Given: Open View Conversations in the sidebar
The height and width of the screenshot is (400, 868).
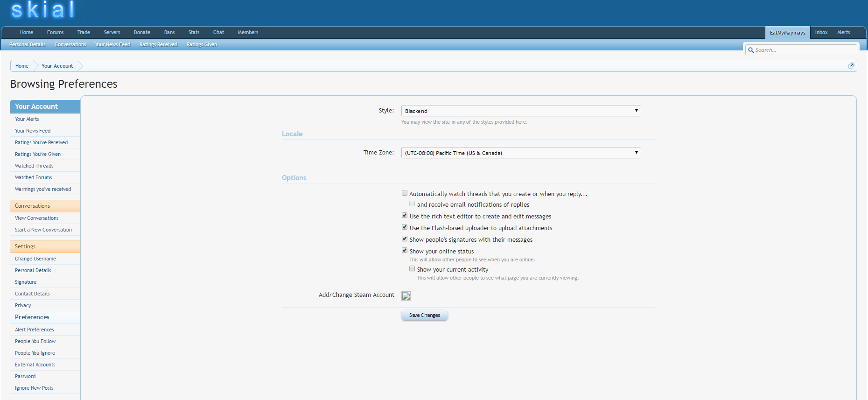Looking at the screenshot, I should (45, 218).
